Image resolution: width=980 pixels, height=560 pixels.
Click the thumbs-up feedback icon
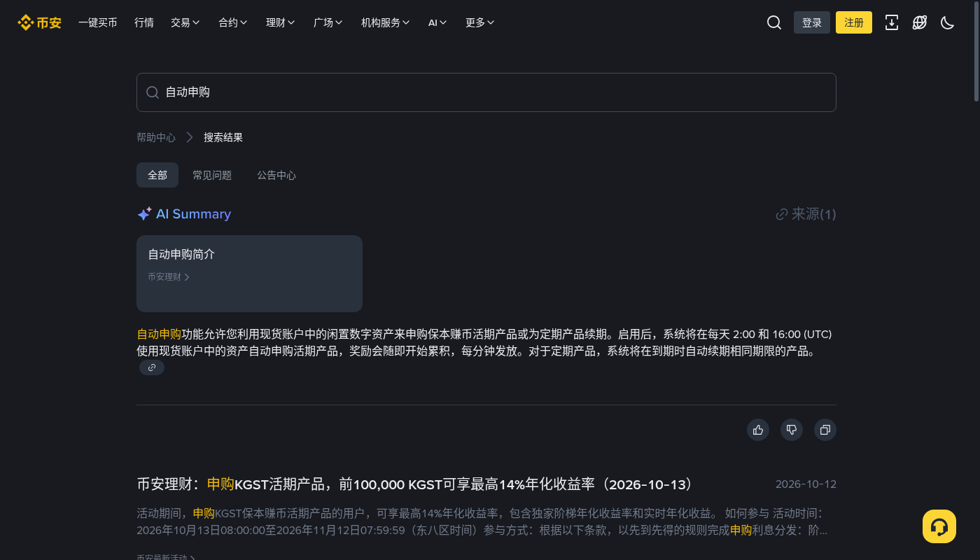(x=758, y=430)
